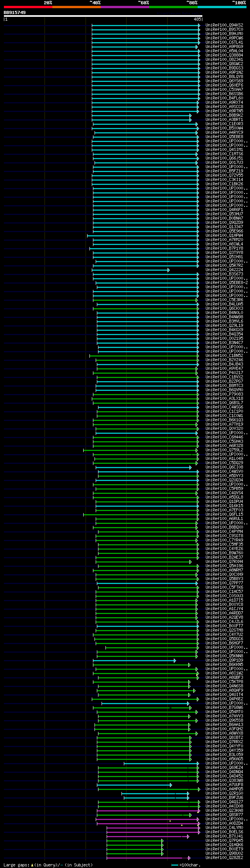Select the UniRef100_B7P1Y8 label
250x868 pixels.
[x=224, y=248]
